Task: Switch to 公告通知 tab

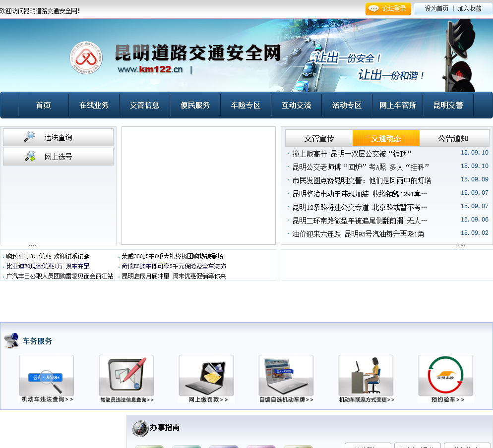Action: click(x=453, y=138)
